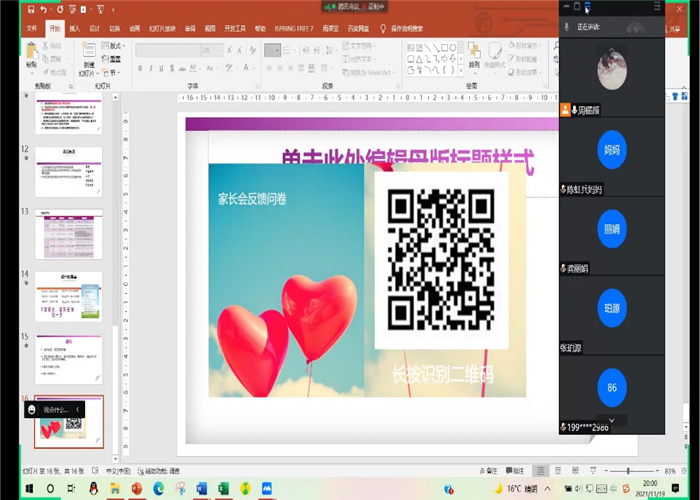The width and height of the screenshot is (700, 500).
Task: Open the Developer Tools tab
Action: pos(235,29)
